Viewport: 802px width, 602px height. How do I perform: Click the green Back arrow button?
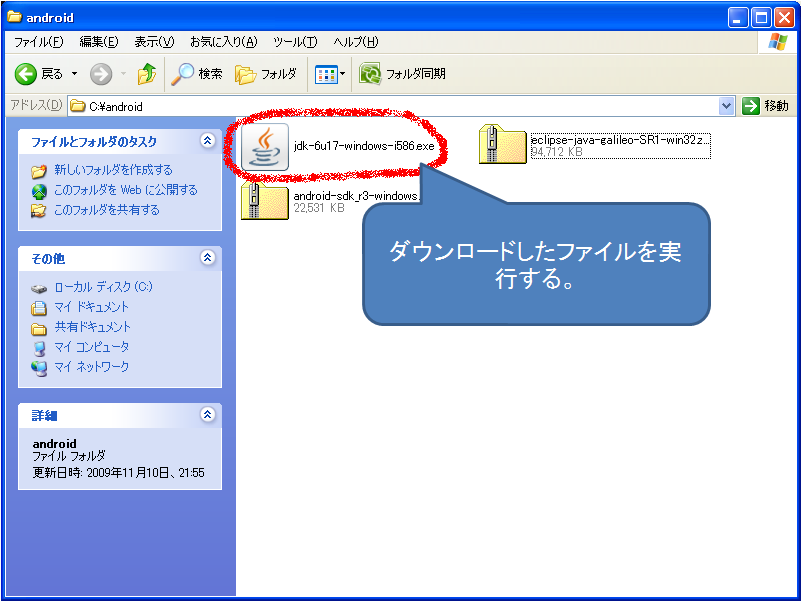pos(26,74)
